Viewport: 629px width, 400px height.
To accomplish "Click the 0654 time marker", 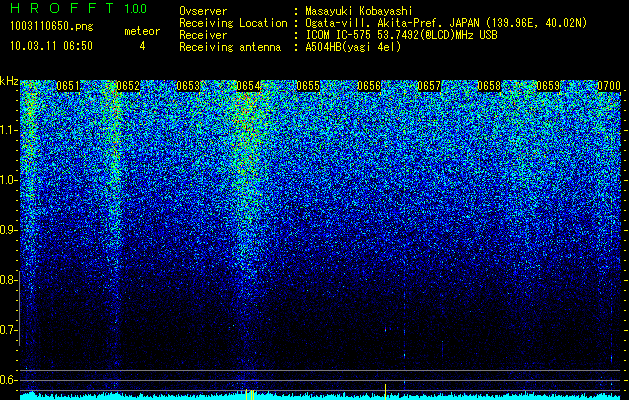I will 248,86.
